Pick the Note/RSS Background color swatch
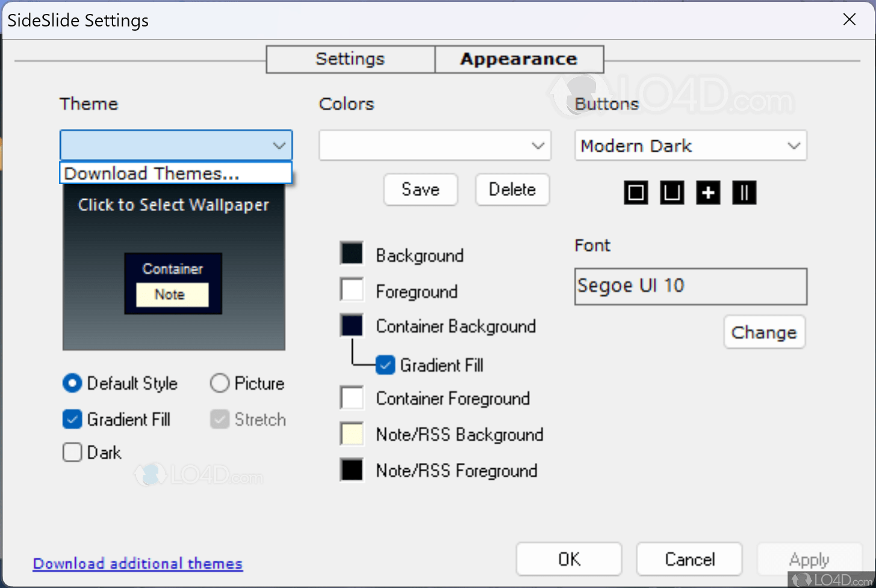 (352, 434)
